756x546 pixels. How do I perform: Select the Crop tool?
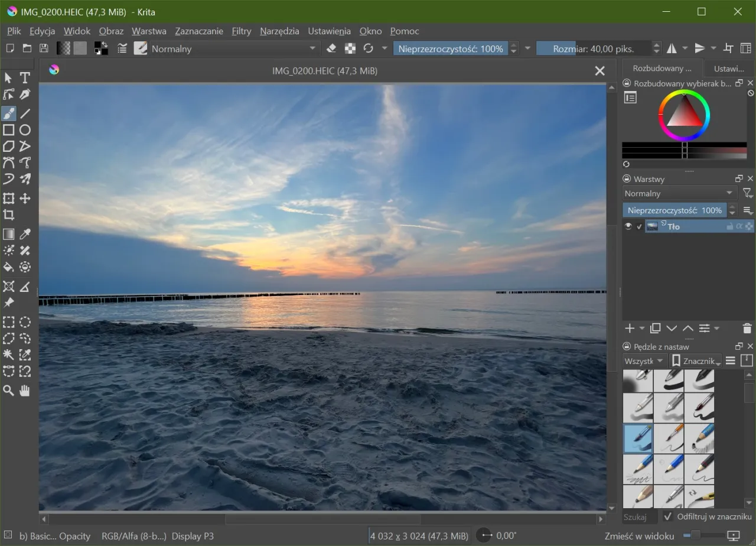[8, 215]
